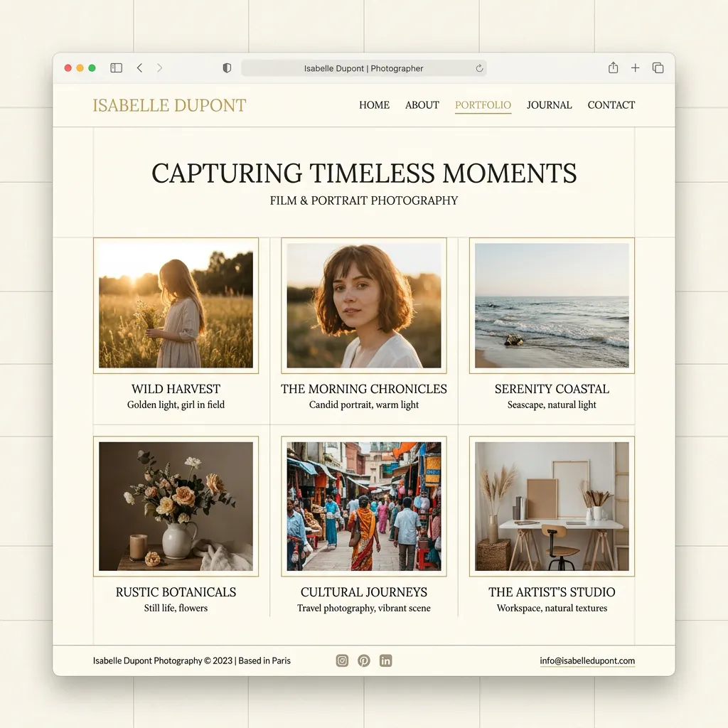Screen dimensions: 728x728
Task: Reload the page with the refresh icon
Action: [479, 68]
